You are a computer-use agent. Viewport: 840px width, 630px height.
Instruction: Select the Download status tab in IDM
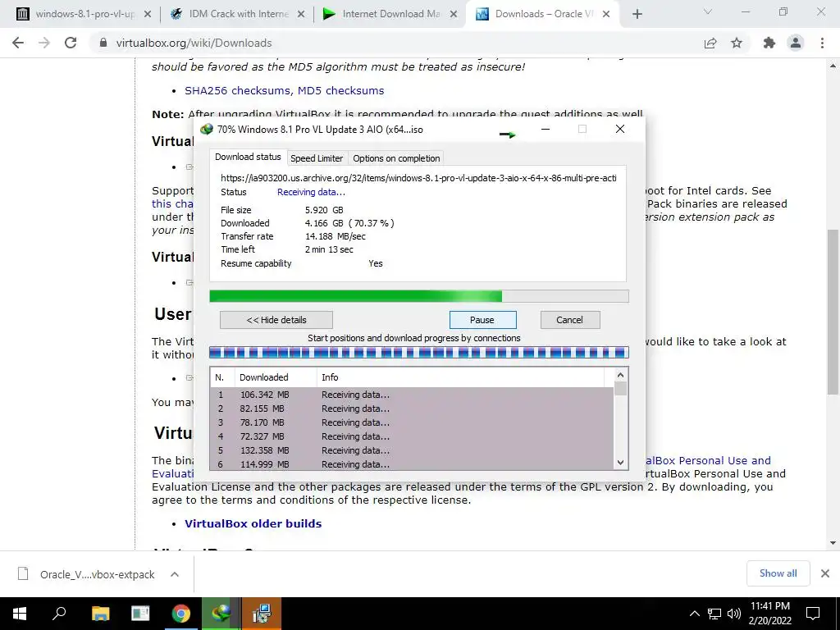click(248, 157)
